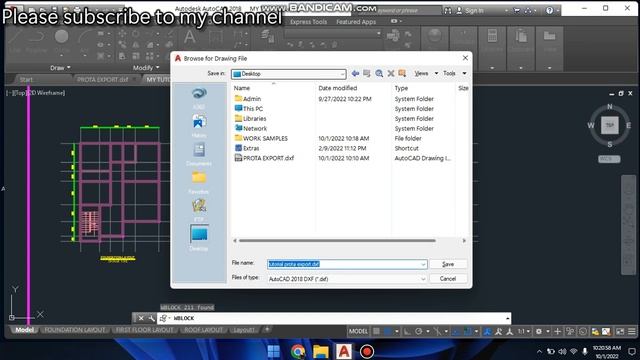640x360 pixels.
Task: Open History location in places sidebar
Action: [x=199, y=126]
